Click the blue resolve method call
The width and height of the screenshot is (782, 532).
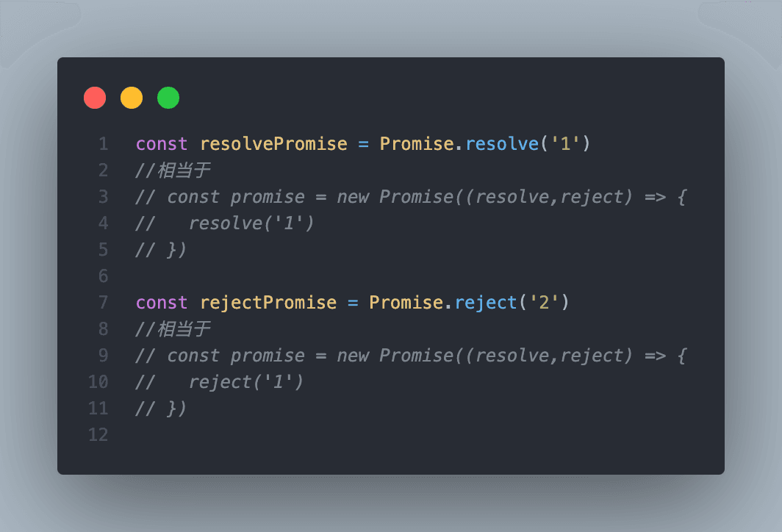502,143
